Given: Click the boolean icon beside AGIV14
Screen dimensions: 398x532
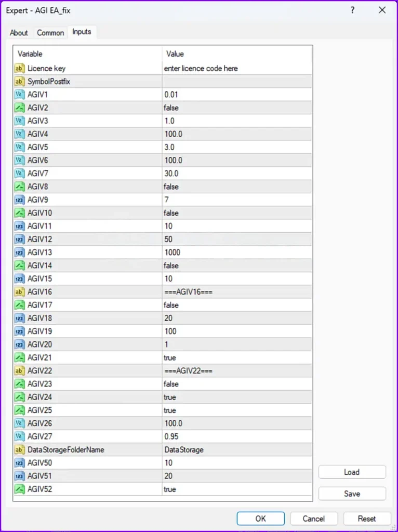Looking at the screenshot, I should coord(20,265).
